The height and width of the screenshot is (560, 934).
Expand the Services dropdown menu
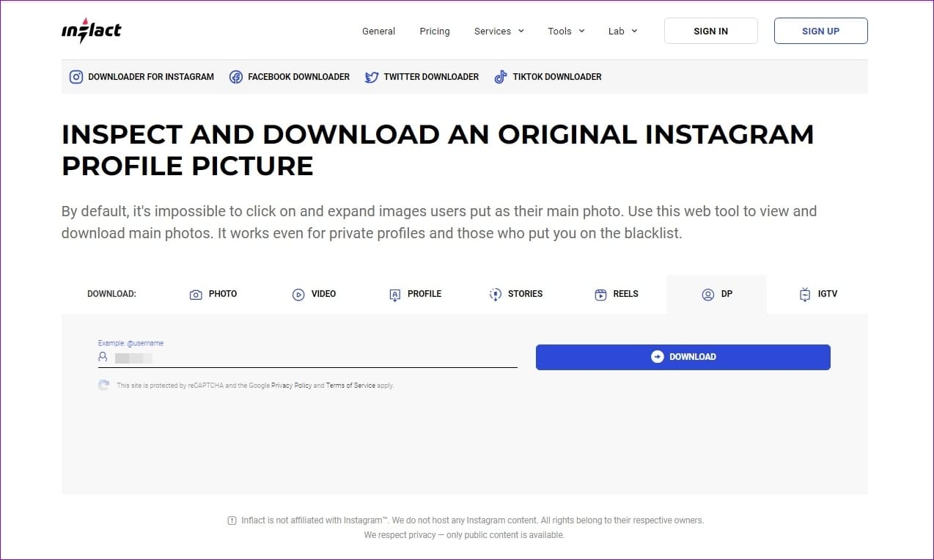coord(499,31)
